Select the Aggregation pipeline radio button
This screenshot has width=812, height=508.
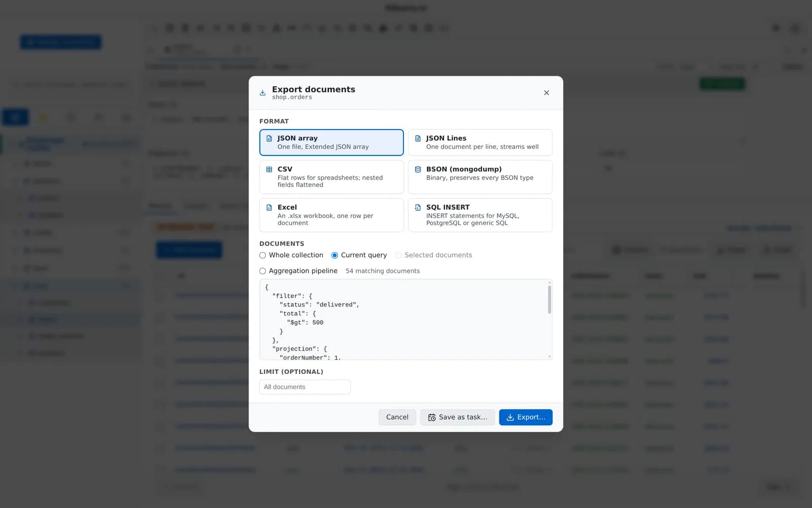click(x=262, y=271)
